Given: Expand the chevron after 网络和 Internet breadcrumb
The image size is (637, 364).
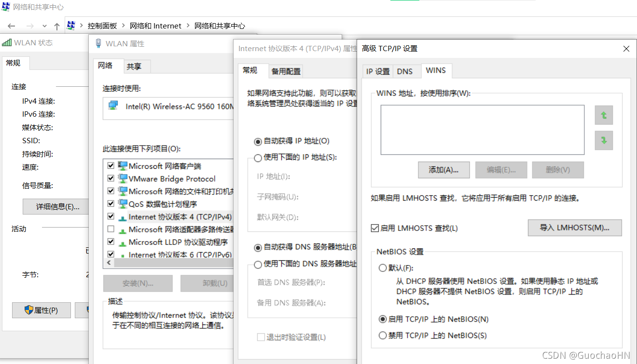Looking at the screenshot, I should click(x=188, y=26).
